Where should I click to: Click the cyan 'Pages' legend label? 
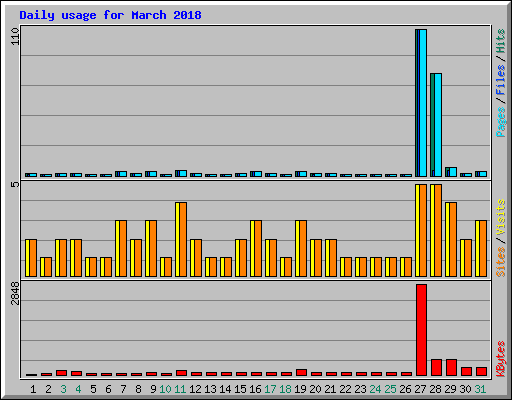pyautogui.click(x=500, y=122)
